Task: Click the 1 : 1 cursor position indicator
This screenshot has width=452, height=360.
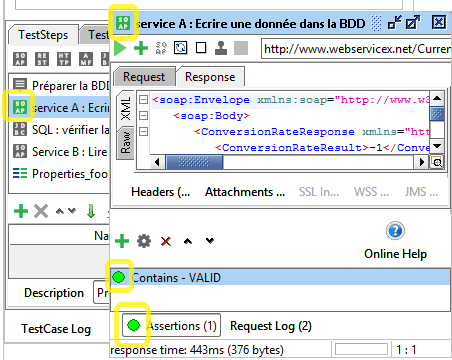Action: 406,350
